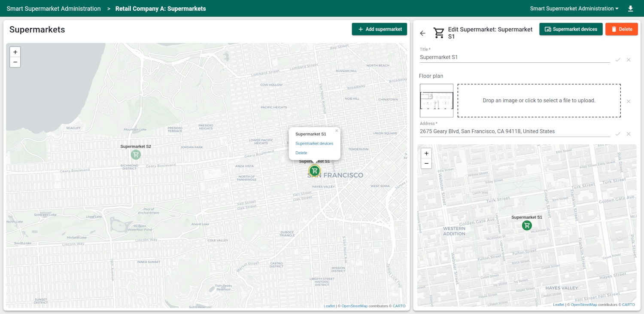Confirm Title field with checkmark icon
Image resolution: width=644 pixels, height=314 pixels.
(x=618, y=60)
